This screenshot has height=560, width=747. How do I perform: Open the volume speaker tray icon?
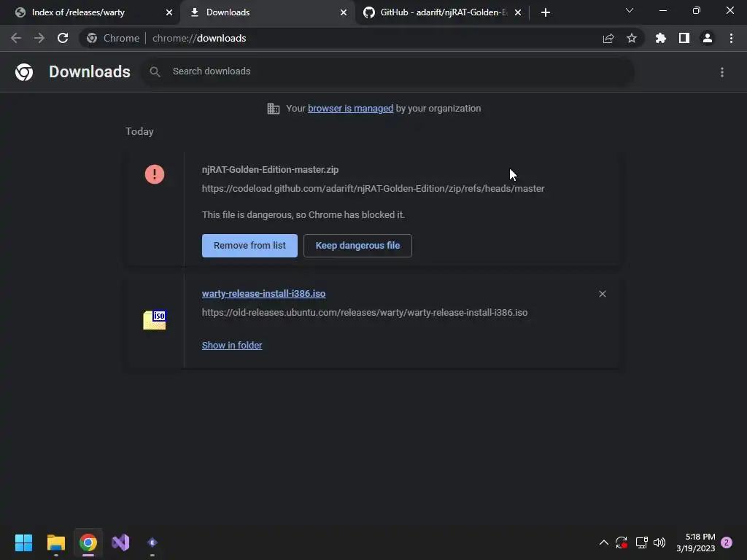point(659,542)
